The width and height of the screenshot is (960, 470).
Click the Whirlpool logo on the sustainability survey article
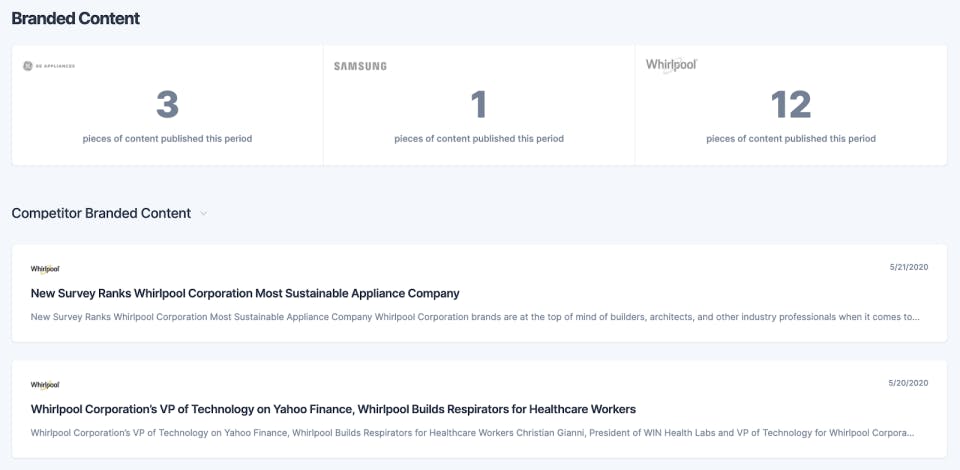[x=45, y=268]
